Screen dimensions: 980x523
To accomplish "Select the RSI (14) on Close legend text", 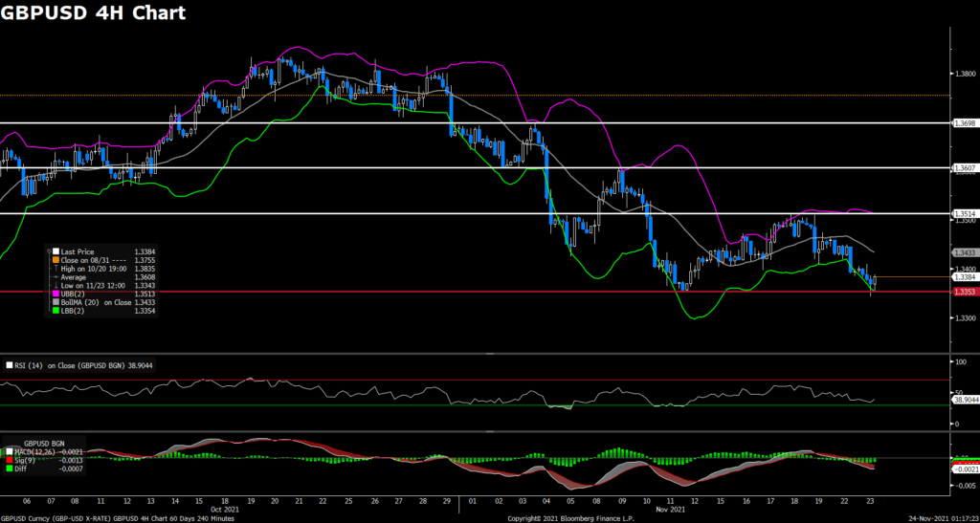I will coord(71,365).
